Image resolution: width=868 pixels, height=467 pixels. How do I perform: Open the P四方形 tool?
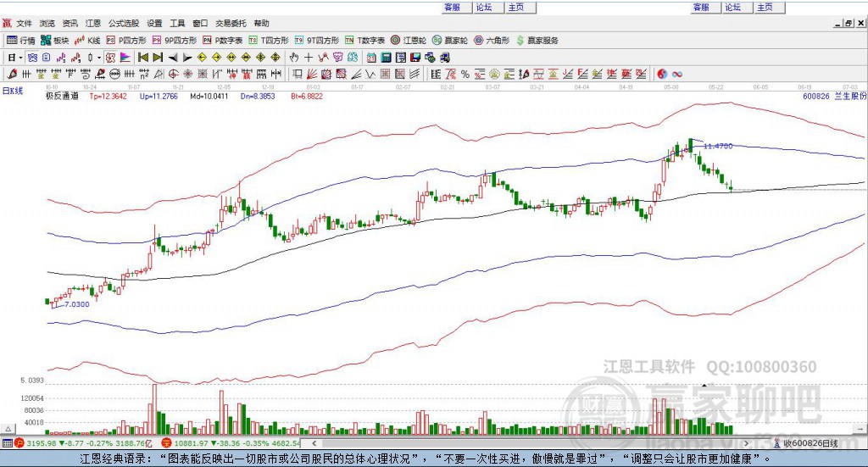click(126, 41)
